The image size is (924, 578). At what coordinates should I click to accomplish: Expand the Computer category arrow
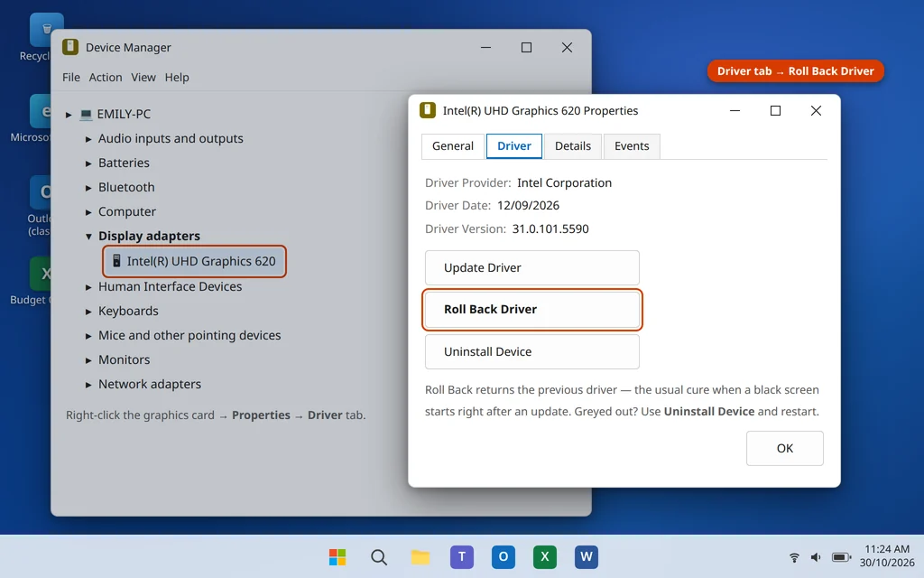[88, 211]
